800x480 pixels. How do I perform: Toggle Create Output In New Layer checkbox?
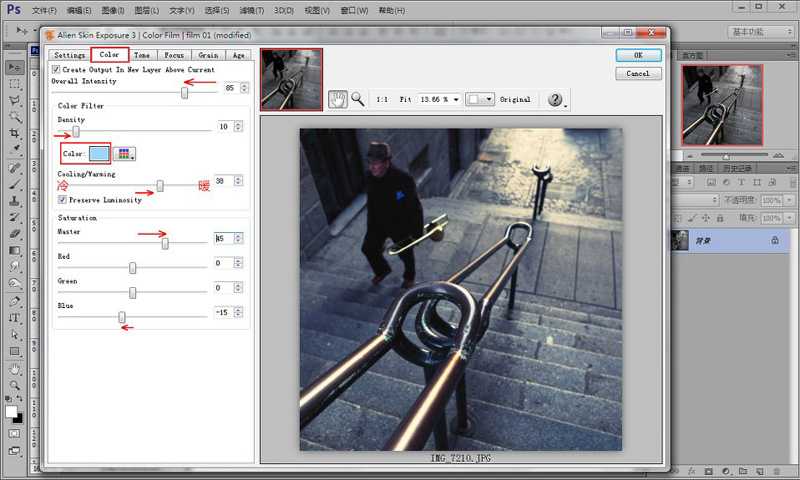coord(56,70)
